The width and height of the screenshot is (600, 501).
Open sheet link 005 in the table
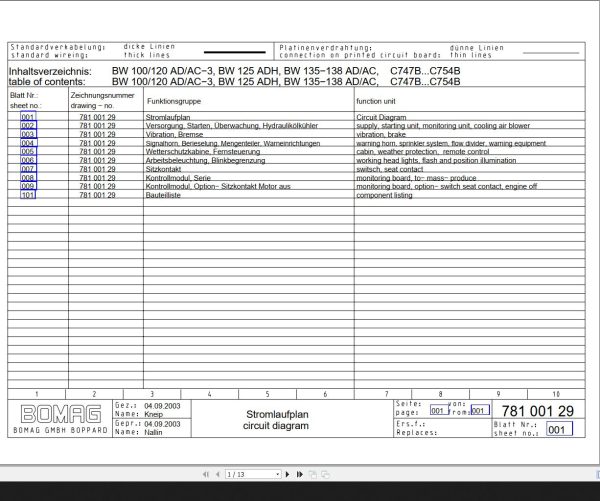(x=28, y=152)
